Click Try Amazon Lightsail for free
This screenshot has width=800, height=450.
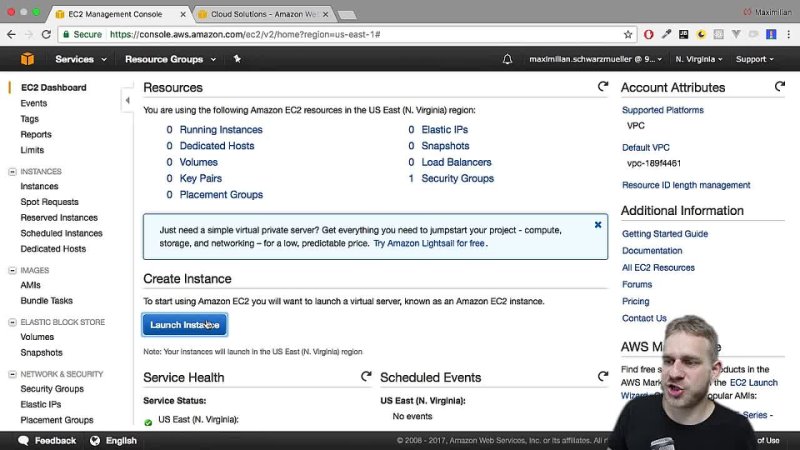coord(429,243)
